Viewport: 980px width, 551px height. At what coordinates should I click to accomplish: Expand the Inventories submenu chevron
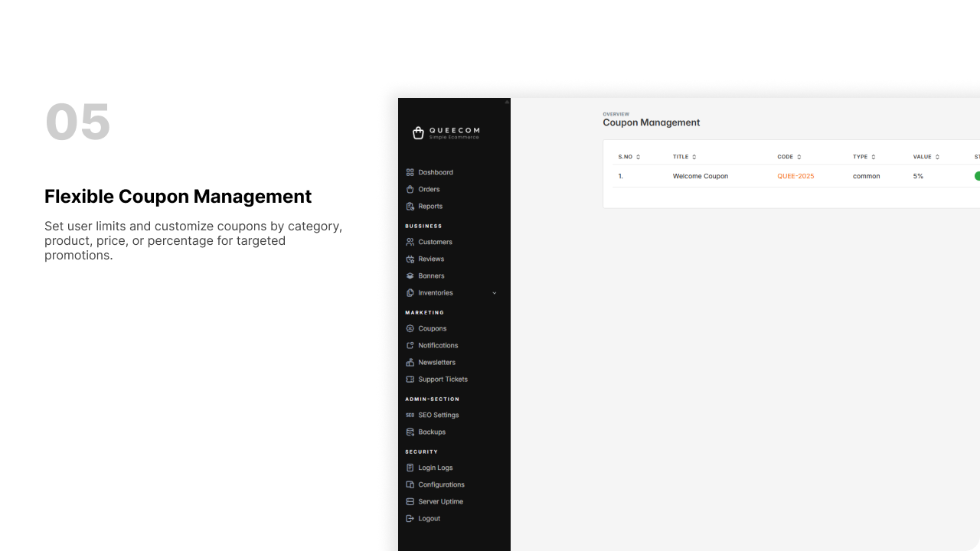[x=494, y=293]
